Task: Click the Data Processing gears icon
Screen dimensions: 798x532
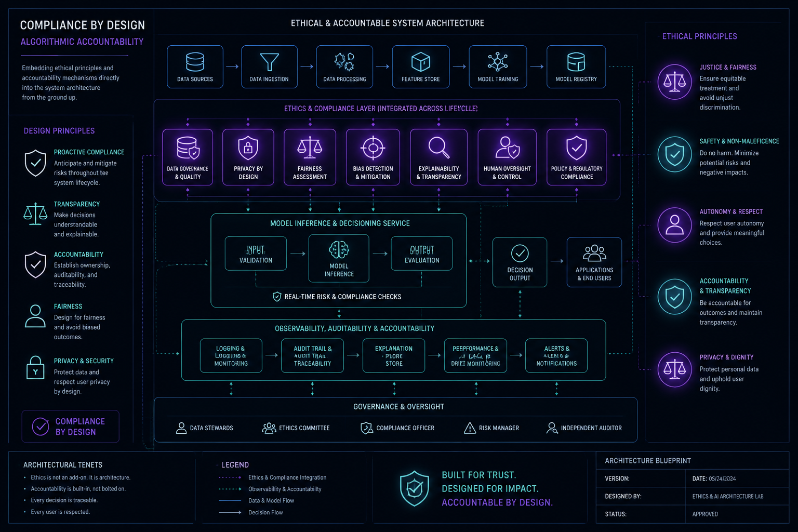Action: point(344,62)
